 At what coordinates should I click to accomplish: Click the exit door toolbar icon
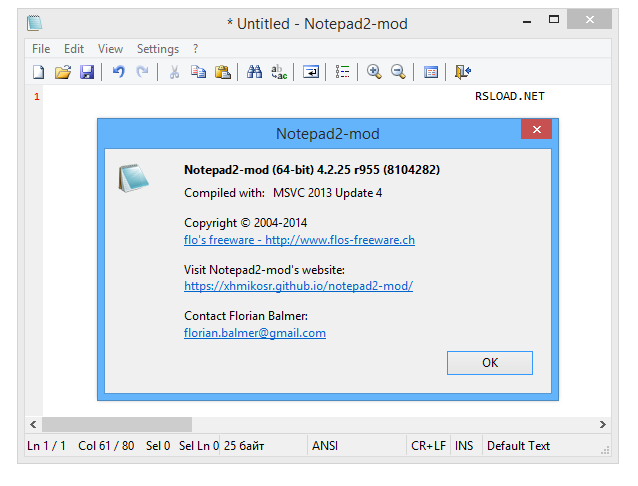tap(463, 72)
